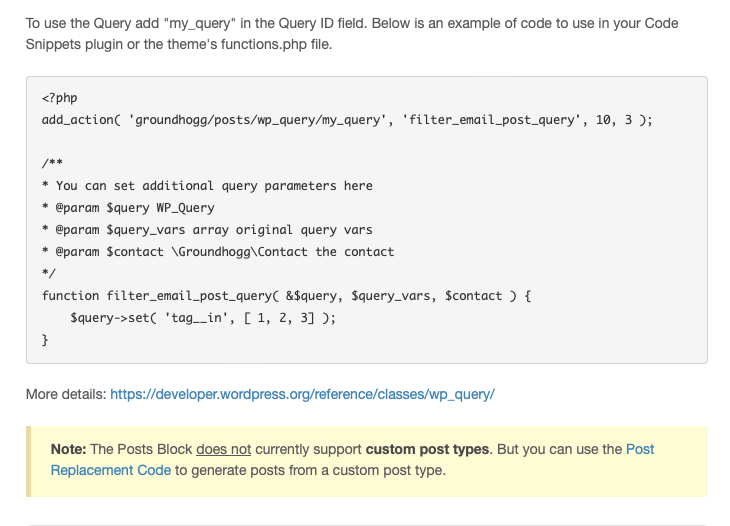Click the underlined "does not" text
Image resolution: width=730 pixels, height=526 pixels.
point(223,449)
